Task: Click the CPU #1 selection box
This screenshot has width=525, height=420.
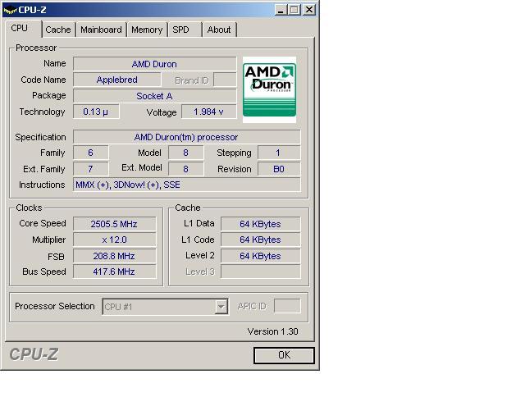Action: tap(166, 307)
